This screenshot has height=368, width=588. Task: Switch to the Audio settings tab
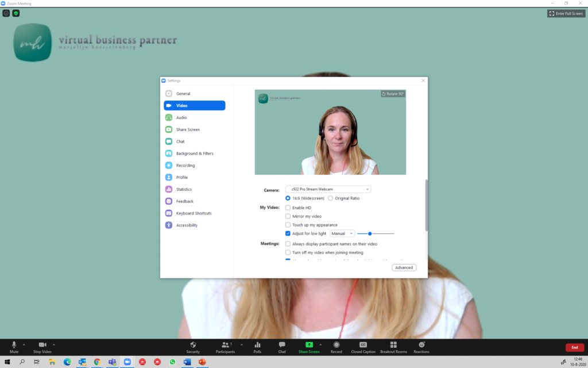click(x=181, y=118)
